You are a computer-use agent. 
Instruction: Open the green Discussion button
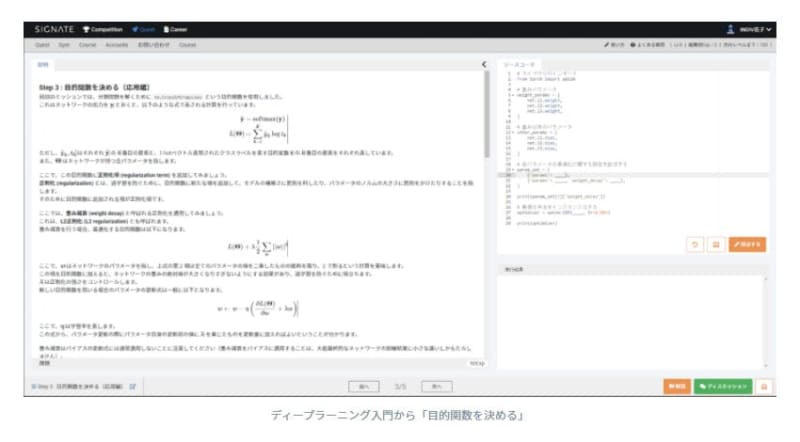click(722, 385)
